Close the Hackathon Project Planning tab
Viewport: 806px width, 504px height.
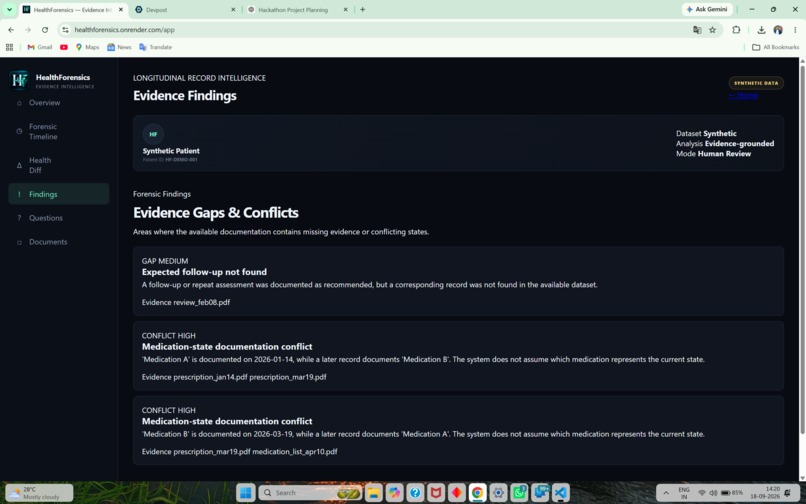pos(345,9)
